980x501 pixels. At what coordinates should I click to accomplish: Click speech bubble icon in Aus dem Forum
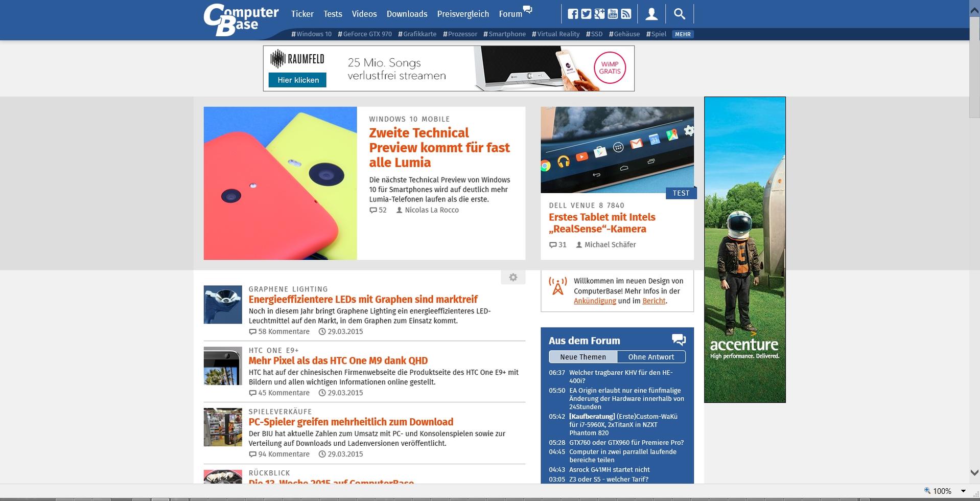[679, 339]
